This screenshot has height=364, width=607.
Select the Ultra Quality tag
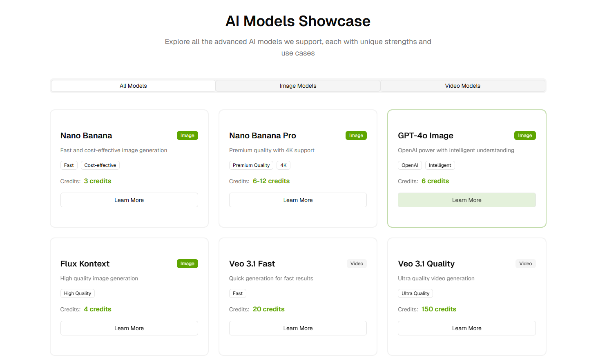pos(415,293)
